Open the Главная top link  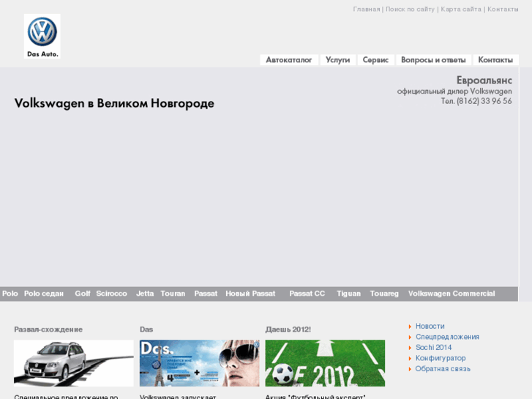point(367,10)
